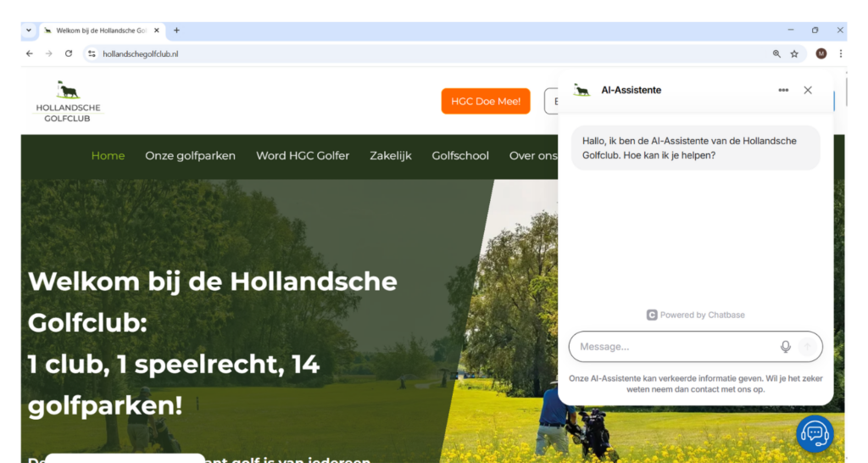Open Chrome's three-dot menu
The image size is (868, 463).
840,53
